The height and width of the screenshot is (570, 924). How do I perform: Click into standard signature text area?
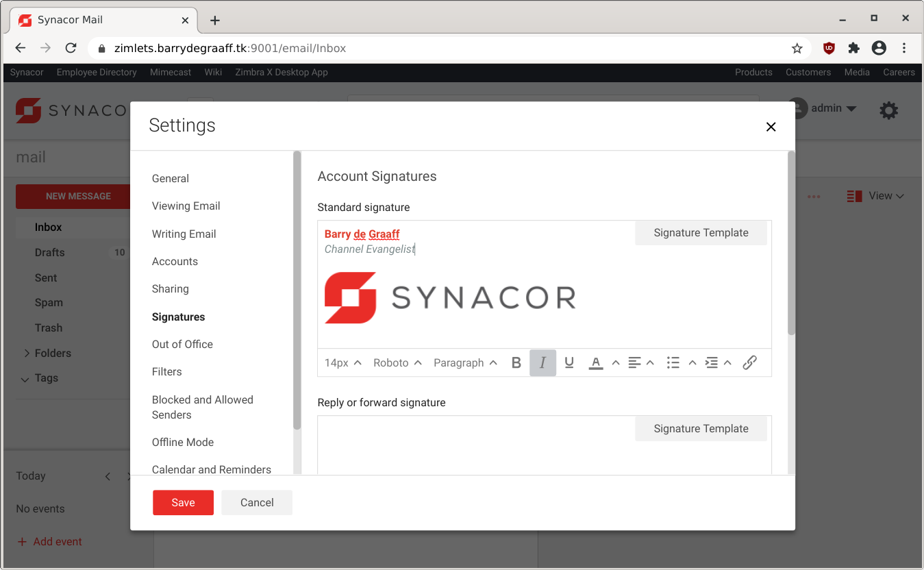click(545, 284)
